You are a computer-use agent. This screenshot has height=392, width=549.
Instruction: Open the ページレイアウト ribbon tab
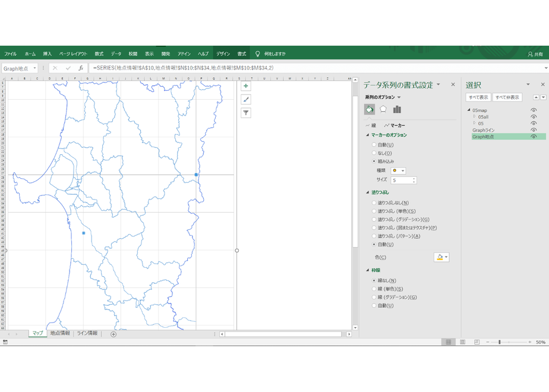pos(73,54)
